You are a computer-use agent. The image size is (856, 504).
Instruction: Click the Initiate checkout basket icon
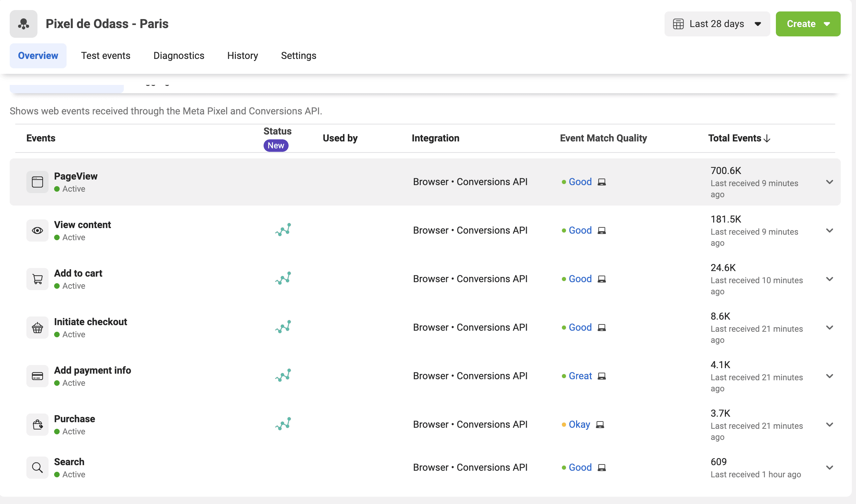(x=37, y=328)
